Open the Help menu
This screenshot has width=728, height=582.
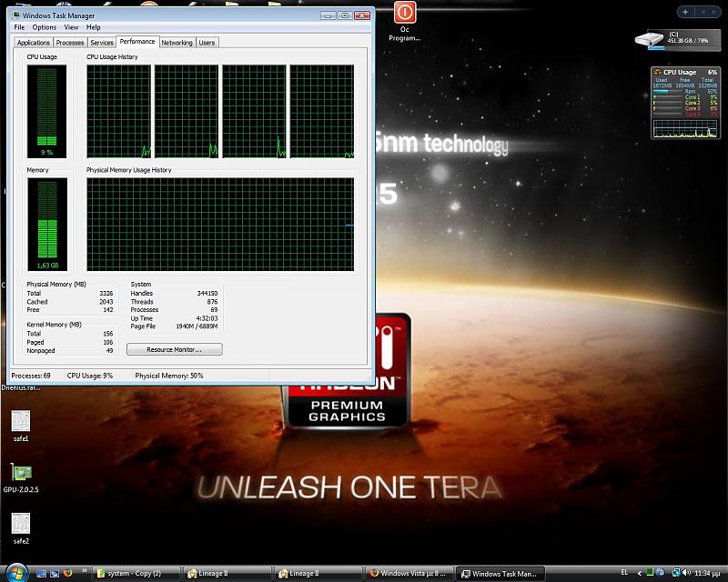[x=94, y=27]
